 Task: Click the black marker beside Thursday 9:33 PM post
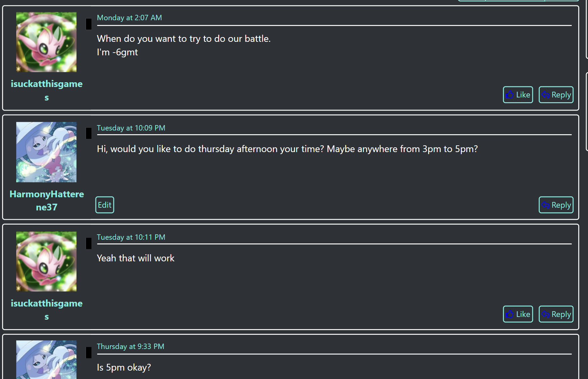(x=89, y=352)
